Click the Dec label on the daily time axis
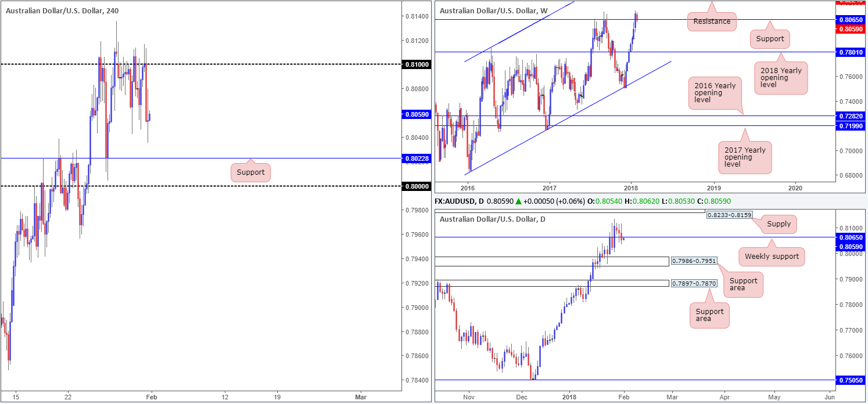The width and height of the screenshot is (868, 404). [x=521, y=397]
